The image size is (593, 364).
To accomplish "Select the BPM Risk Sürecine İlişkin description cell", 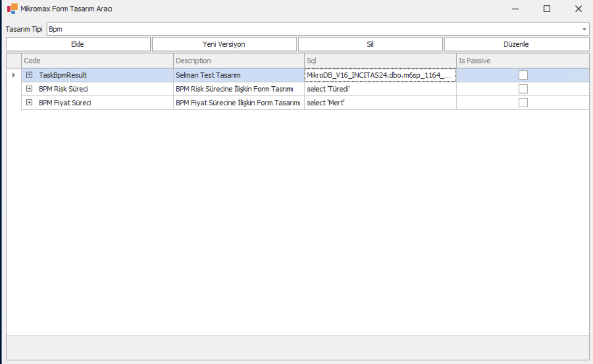I will (x=239, y=89).
